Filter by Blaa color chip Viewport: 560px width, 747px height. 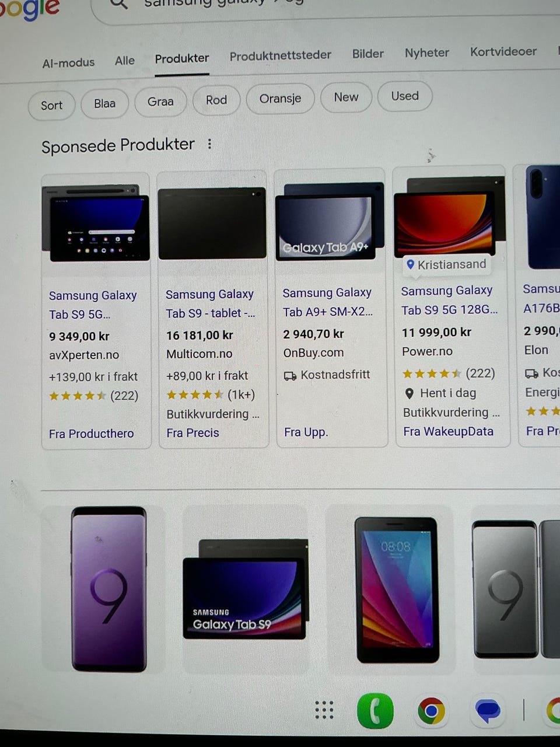(104, 103)
